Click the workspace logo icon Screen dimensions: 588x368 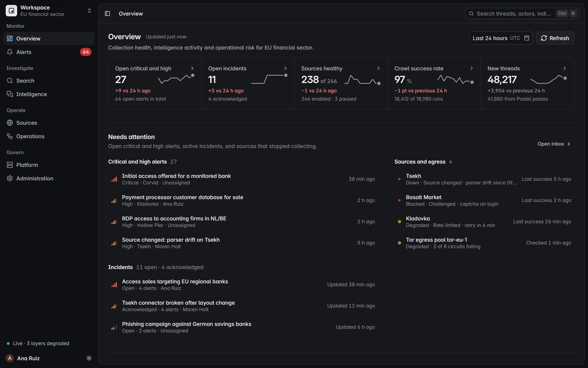(11, 11)
